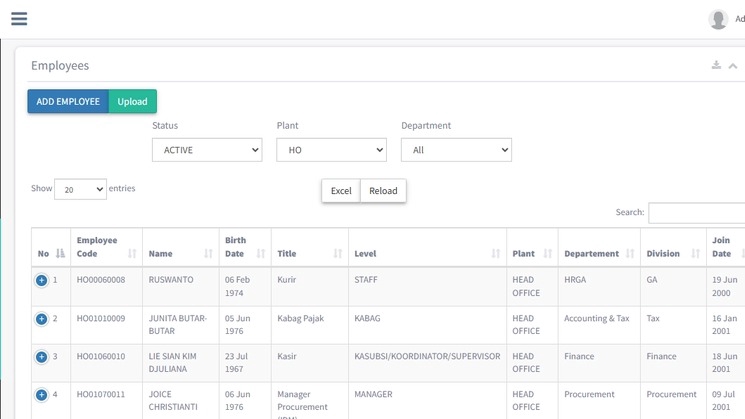Expand row 2 plus icon for JUNITA
The image size is (745, 419).
click(x=42, y=319)
